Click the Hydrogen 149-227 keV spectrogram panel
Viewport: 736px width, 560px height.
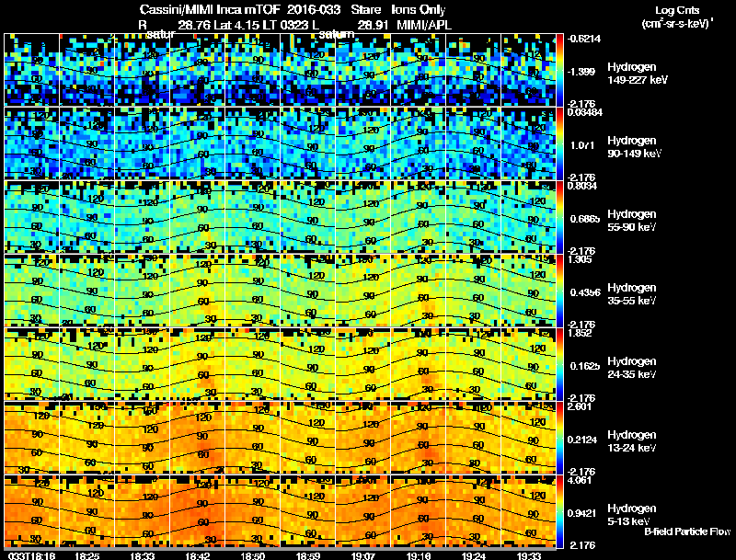pos(280,70)
